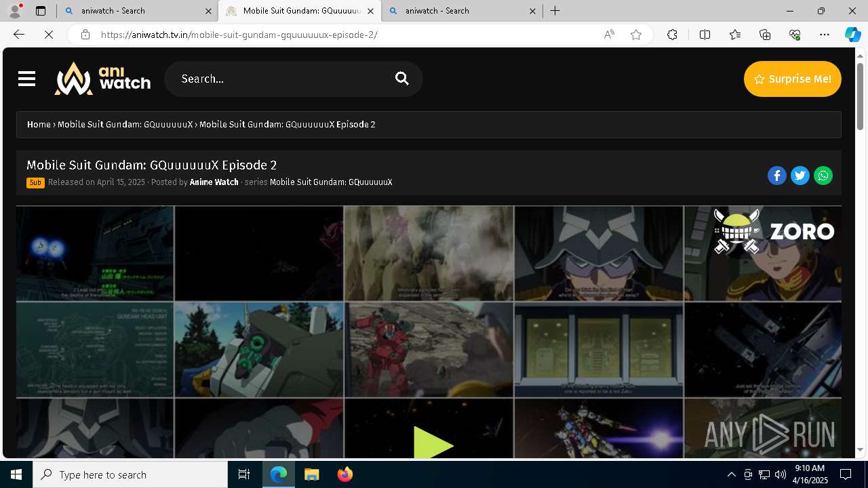Open Copilot sidebar
Image resolution: width=868 pixels, height=488 pixels.
pos(852,35)
